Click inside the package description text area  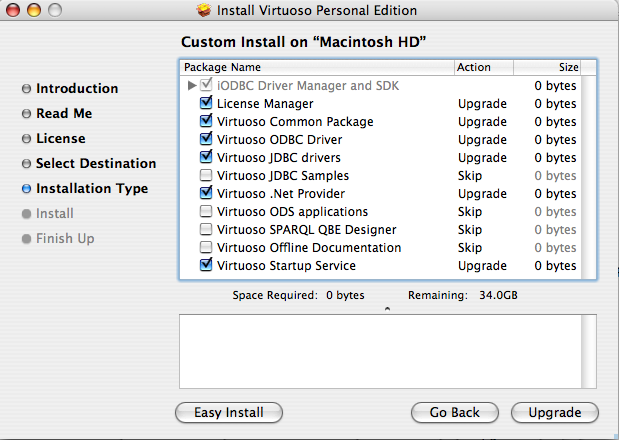coord(381,351)
